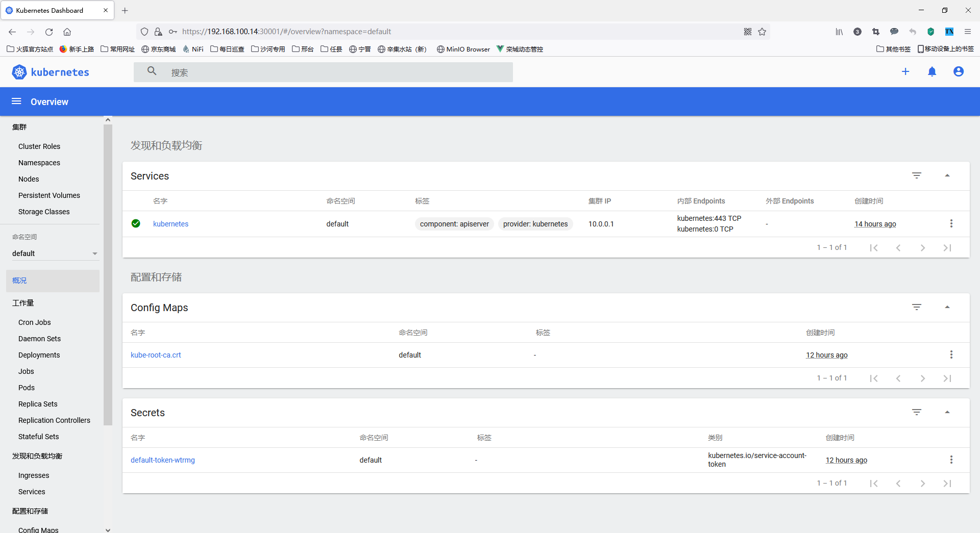
Task: Click the 概况 overview sidebar item
Action: click(x=53, y=281)
